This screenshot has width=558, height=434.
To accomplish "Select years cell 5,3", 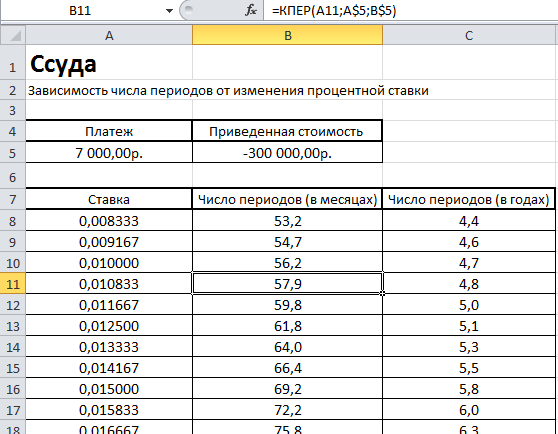I will click(x=469, y=347).
